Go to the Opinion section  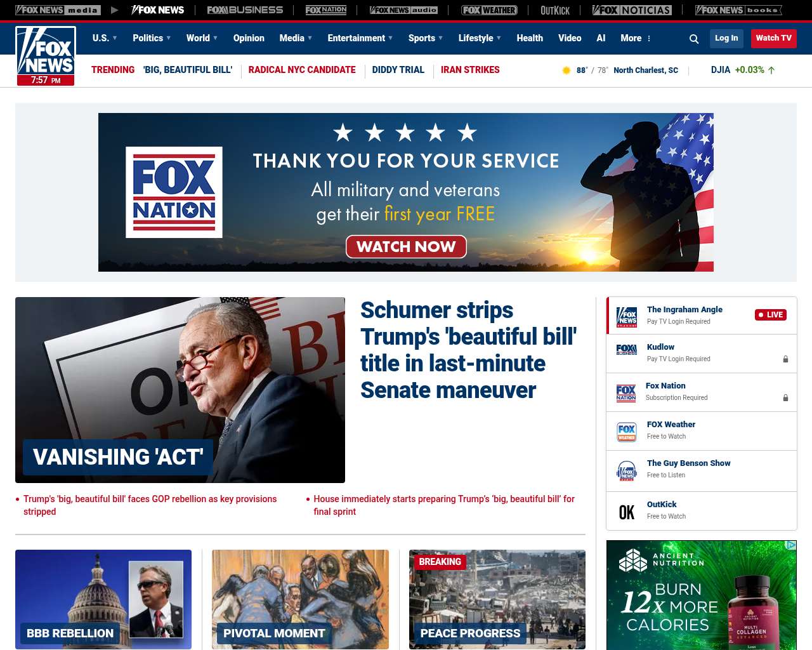click(249, 38)
